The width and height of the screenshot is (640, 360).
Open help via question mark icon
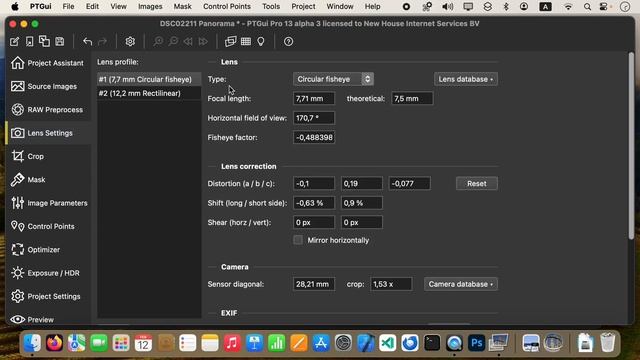click(288, 41)
